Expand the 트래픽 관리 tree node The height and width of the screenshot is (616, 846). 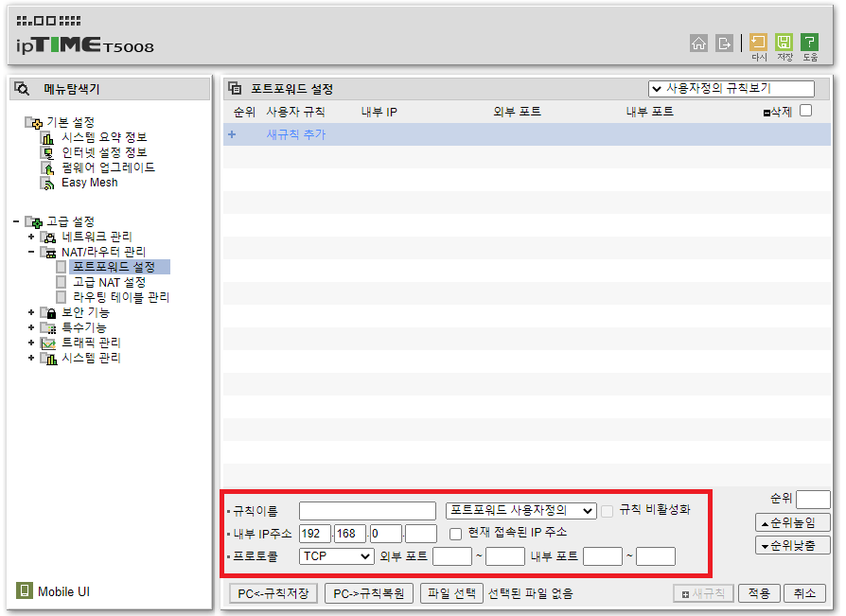(31, 343)
